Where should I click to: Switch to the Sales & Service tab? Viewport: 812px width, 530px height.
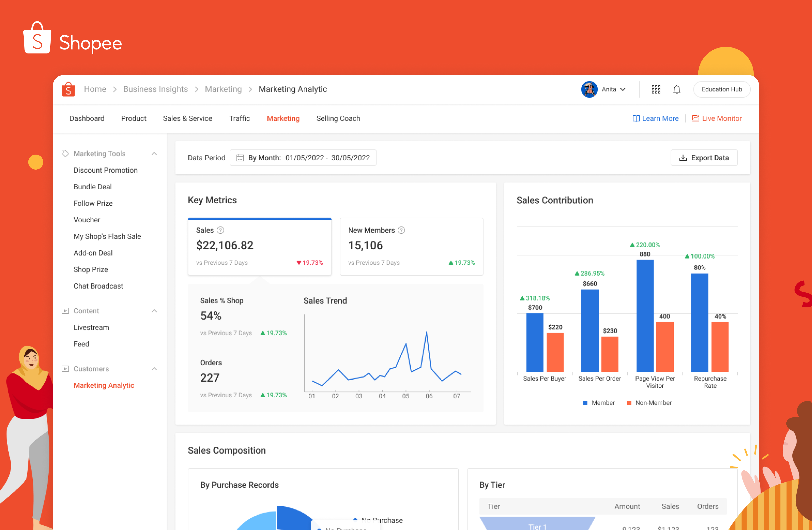(x=187, y=119)
